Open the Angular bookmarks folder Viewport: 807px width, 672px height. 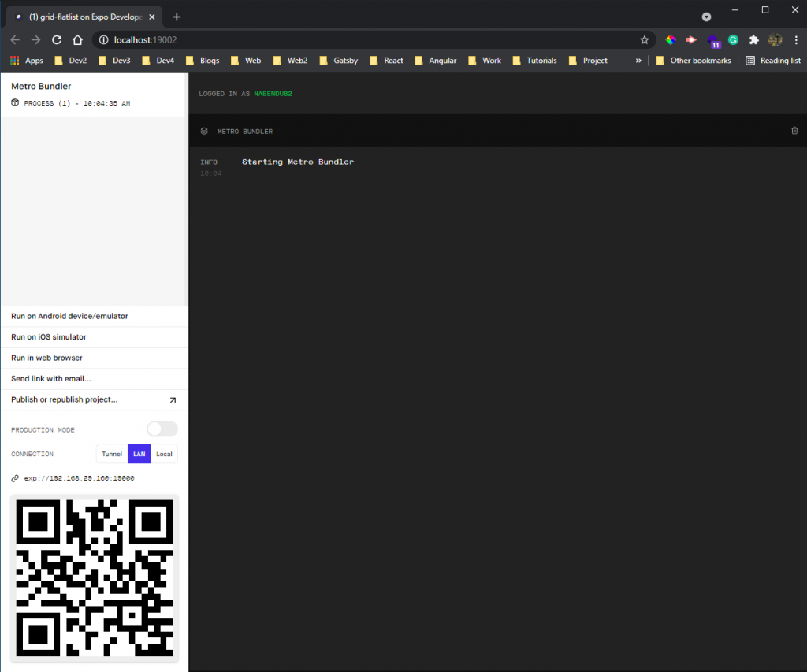pos(435,60)
